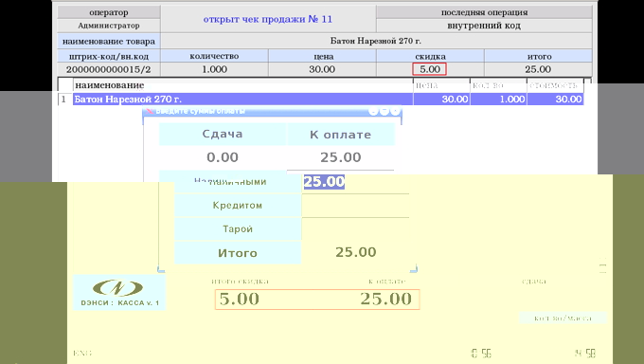Click the скидка field showing 5.00
The height and width of the screenshot is (364, 644).
(x=430, y=69)
